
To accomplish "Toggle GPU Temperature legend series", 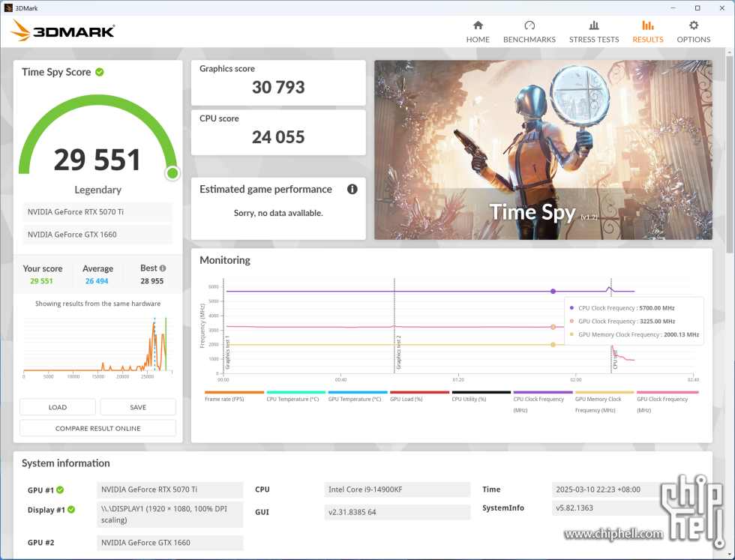I will coord(358,397).
